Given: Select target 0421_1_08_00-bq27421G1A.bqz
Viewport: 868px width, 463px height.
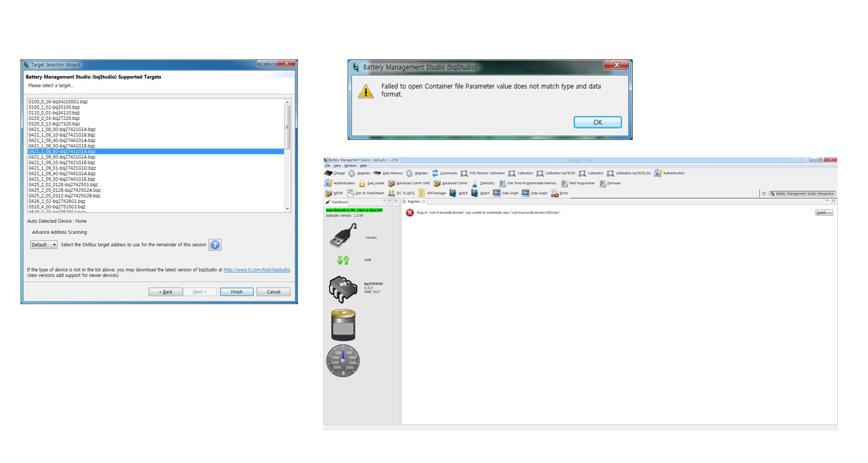Looking at the screenshot, I should [x=156, y=129].
